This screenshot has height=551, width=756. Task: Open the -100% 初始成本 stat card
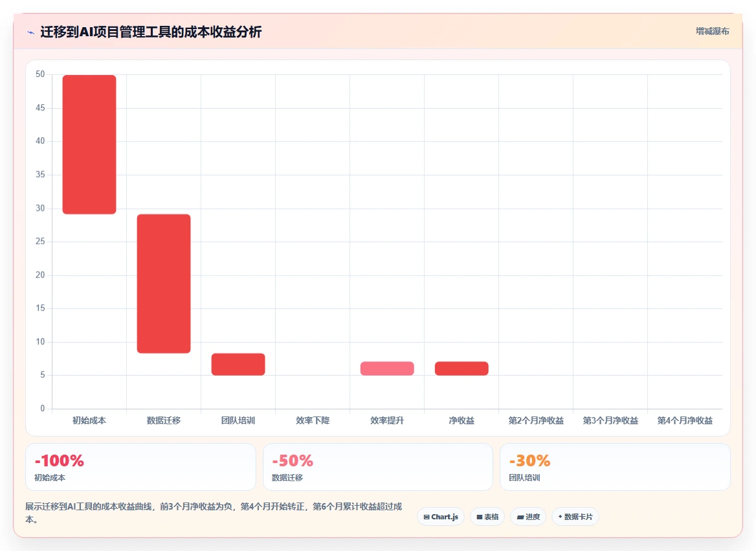point(140,467)
